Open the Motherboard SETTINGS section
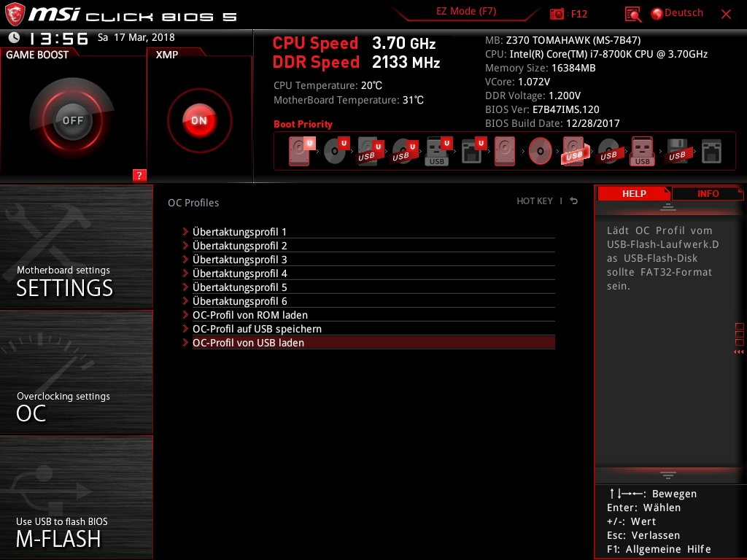This screenshot has width=747, height=560. click(76, 246)
